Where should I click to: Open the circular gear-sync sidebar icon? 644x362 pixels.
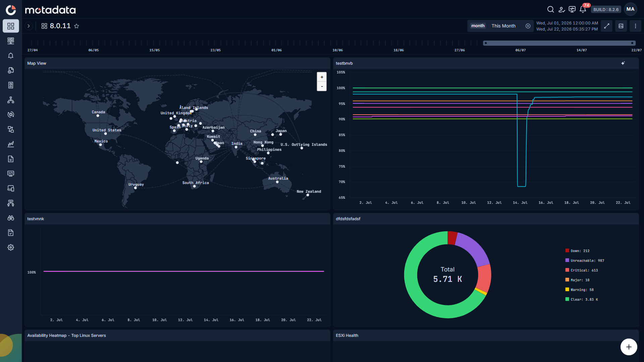click(x=11, y=115)
